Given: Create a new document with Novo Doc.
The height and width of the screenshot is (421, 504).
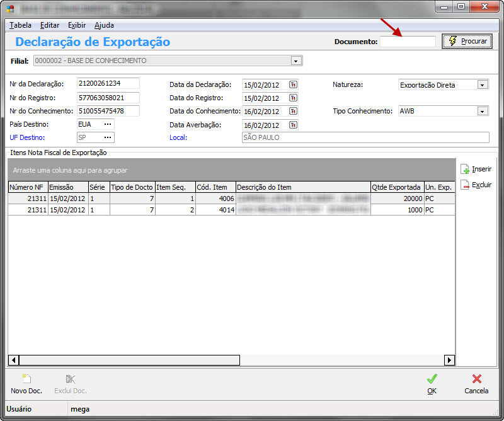Looking at the screenshot, I should [26, 384].
